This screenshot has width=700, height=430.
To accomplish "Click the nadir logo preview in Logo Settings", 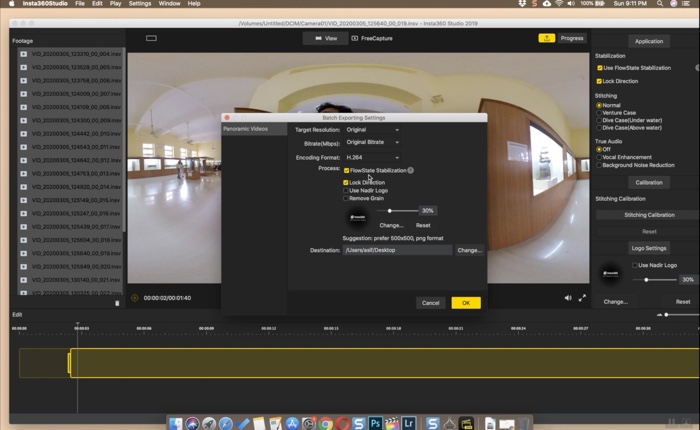I will [611, 273].
